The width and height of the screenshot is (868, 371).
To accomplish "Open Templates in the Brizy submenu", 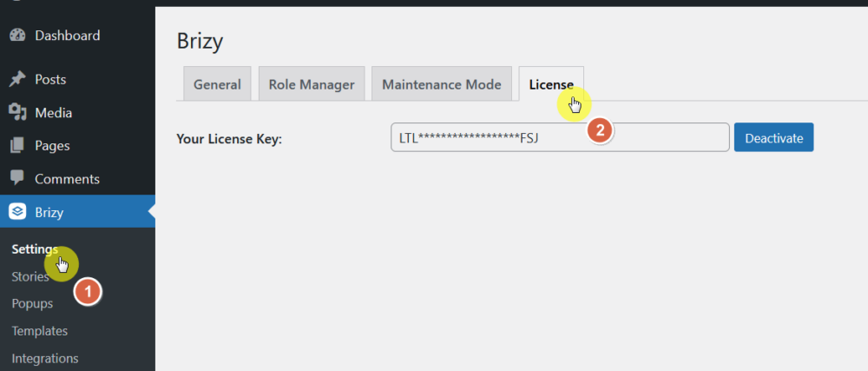I will click(40, 331).
